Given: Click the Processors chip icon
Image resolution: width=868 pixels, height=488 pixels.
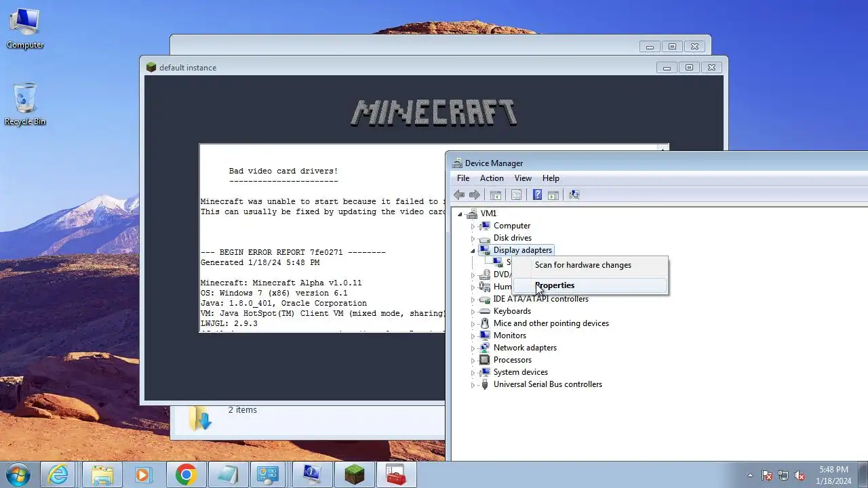Looking at the screenshot, I should pos(484,360).
